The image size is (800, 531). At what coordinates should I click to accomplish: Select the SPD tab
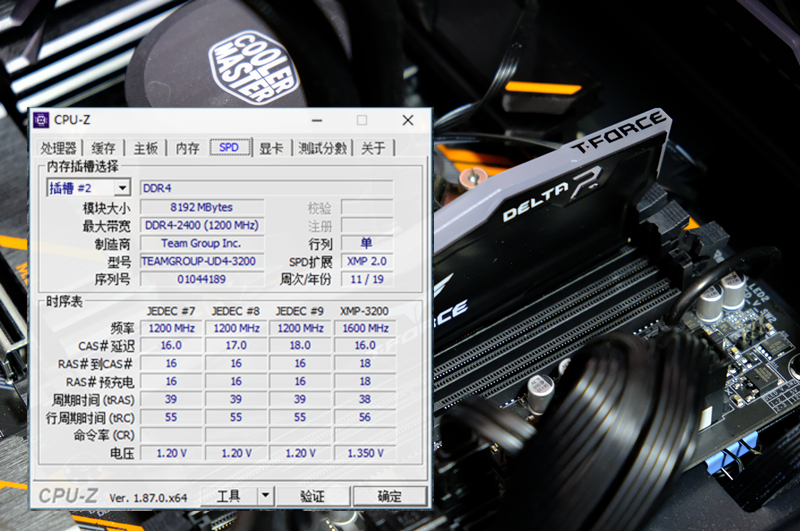(x=229, y=147)
